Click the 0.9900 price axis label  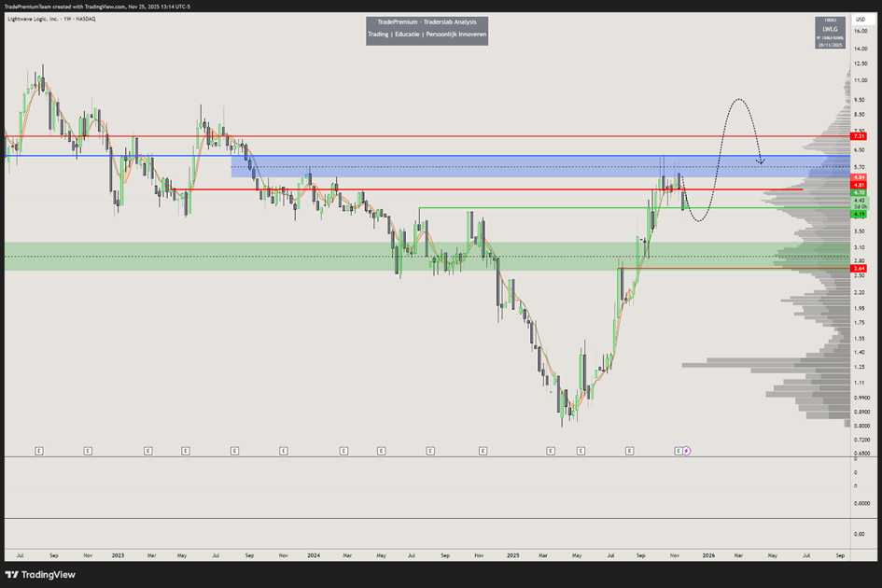[x=861, y=398]
